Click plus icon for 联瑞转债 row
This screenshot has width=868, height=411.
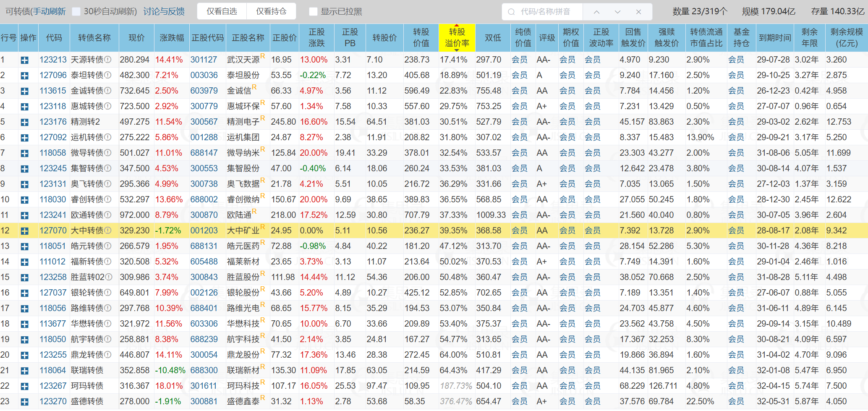click(25, 371)
